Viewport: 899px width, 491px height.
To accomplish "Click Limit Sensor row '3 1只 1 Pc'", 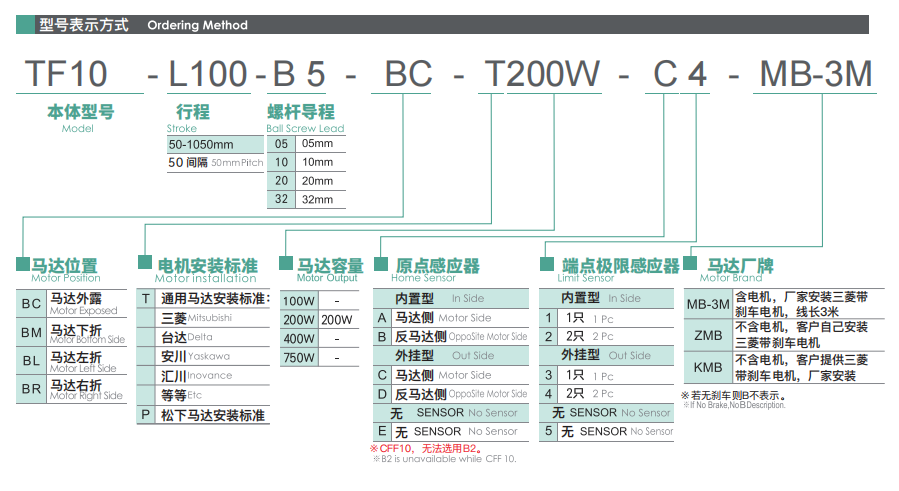I will click(x=607, y=376).
